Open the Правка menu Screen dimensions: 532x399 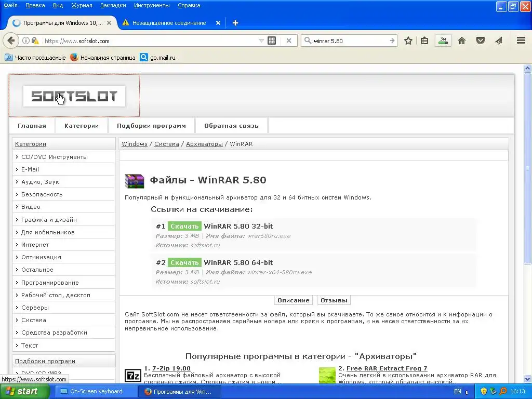point(35,5)
